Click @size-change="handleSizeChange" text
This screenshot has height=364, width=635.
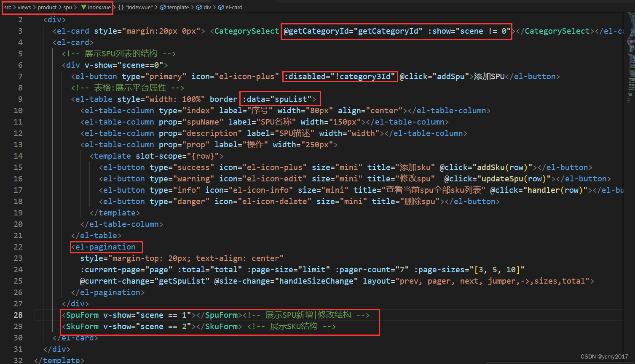[x=286, y=281]
